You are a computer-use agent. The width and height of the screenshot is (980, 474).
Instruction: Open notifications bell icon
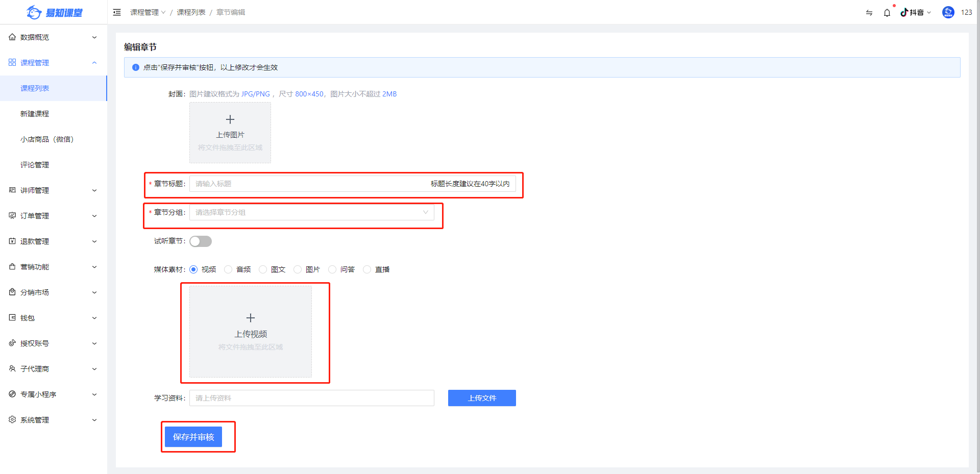point(887,13)
